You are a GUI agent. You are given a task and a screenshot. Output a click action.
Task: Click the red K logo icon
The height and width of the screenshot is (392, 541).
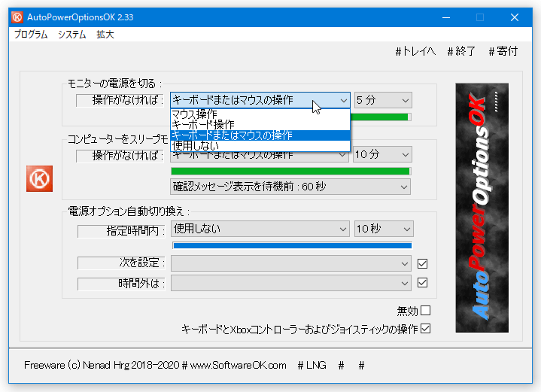(x=39, y=178)
